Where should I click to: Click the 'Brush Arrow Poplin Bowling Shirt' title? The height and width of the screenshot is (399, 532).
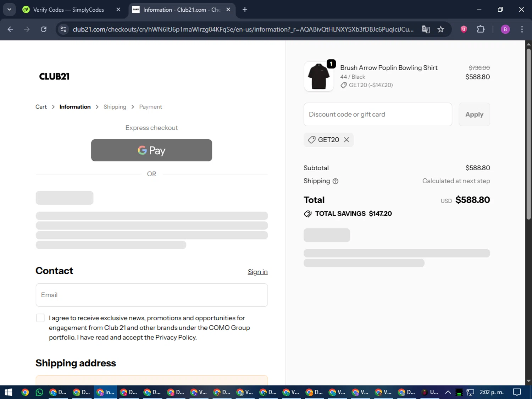(389, 68)
